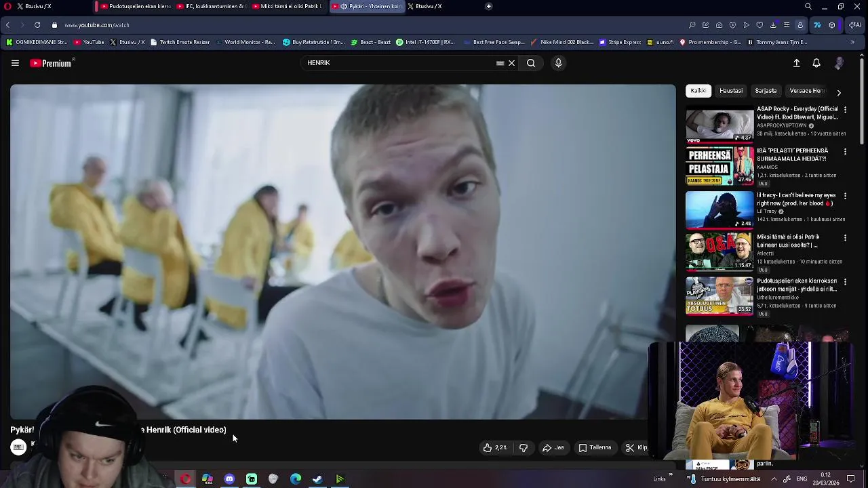
Task: Switch to IFC, loukkaantuminen browser tab
Action: pos(212,6)
